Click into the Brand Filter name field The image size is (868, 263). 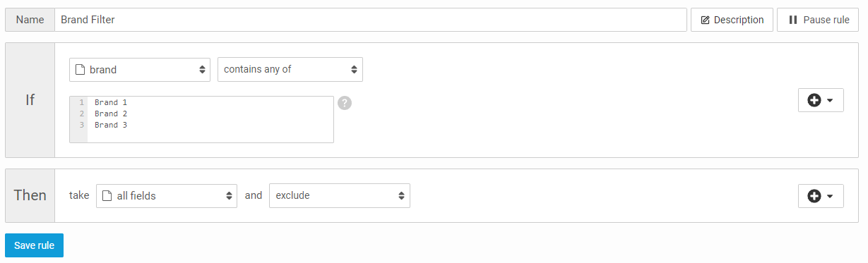click(371, 20)
